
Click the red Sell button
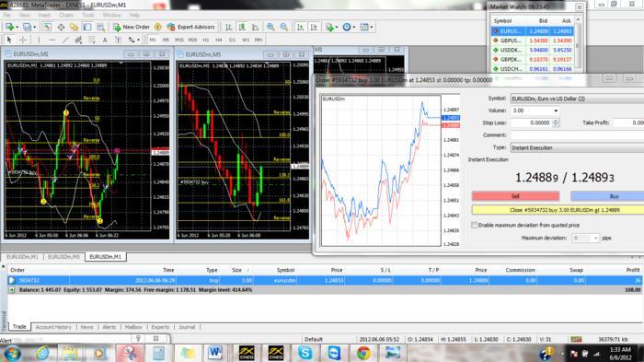[515, 196]
